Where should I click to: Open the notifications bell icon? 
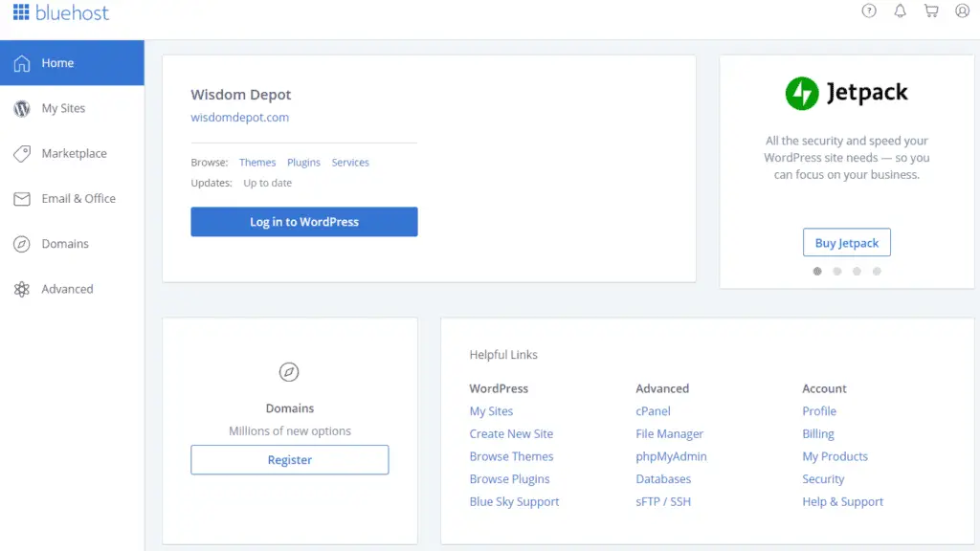(900, 11)
